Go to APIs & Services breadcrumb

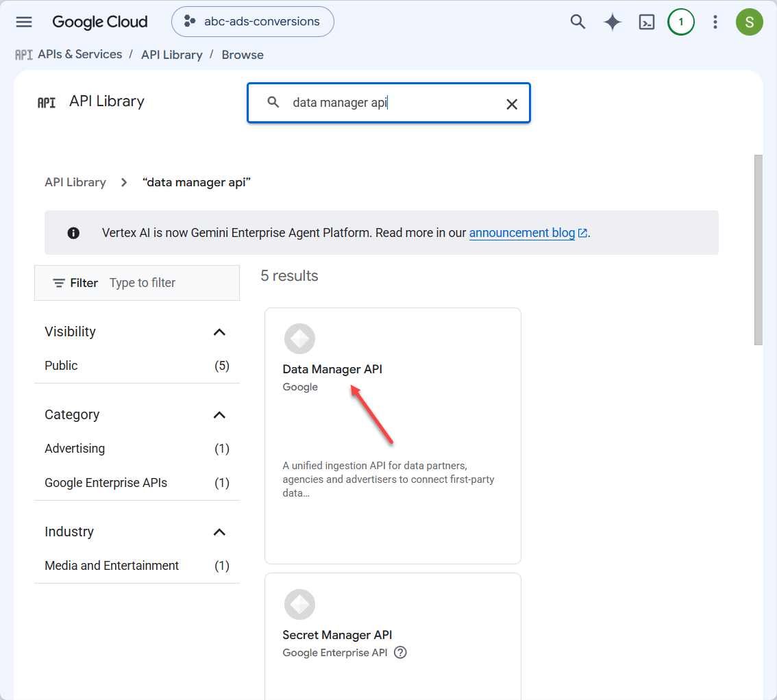pos(79,55)
